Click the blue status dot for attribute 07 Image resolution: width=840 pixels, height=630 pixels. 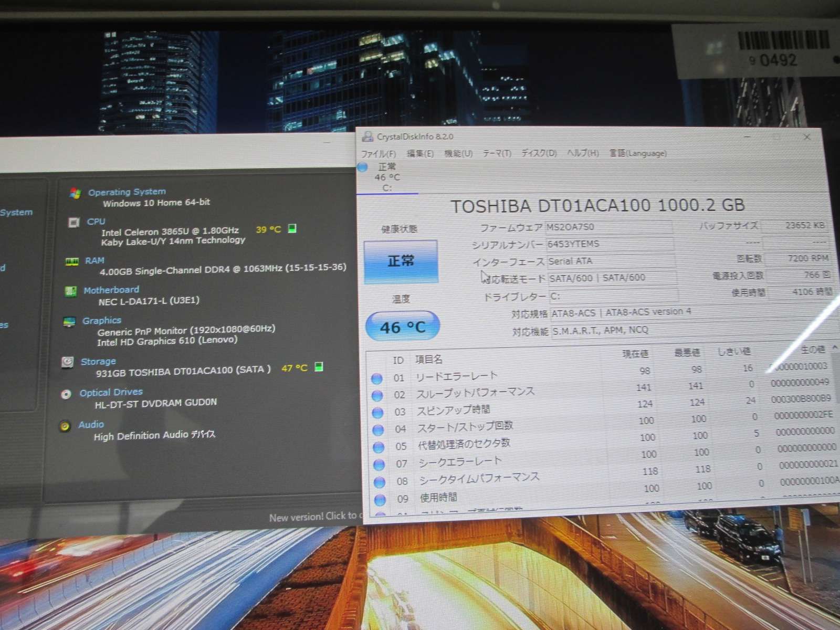[x=379, y=465]
